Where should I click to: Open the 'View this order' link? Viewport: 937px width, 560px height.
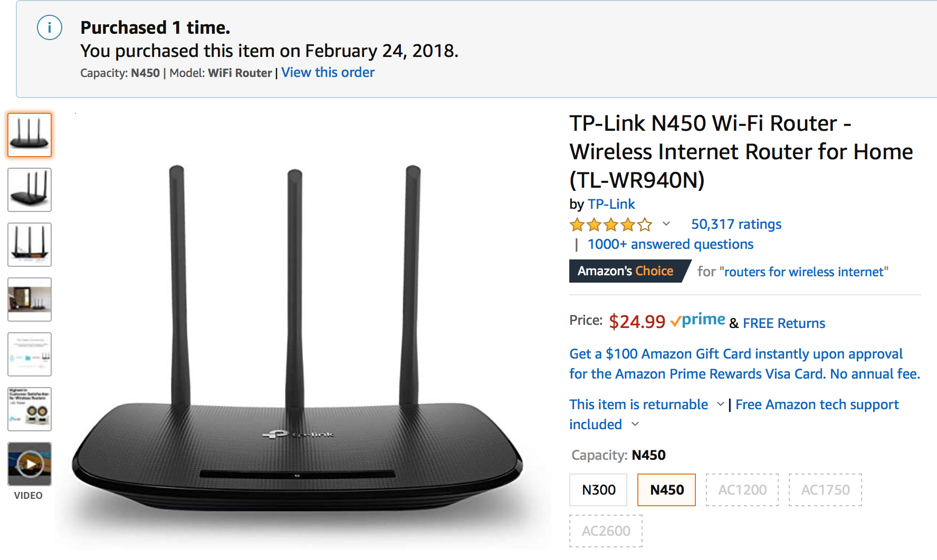tap(328, 73)
